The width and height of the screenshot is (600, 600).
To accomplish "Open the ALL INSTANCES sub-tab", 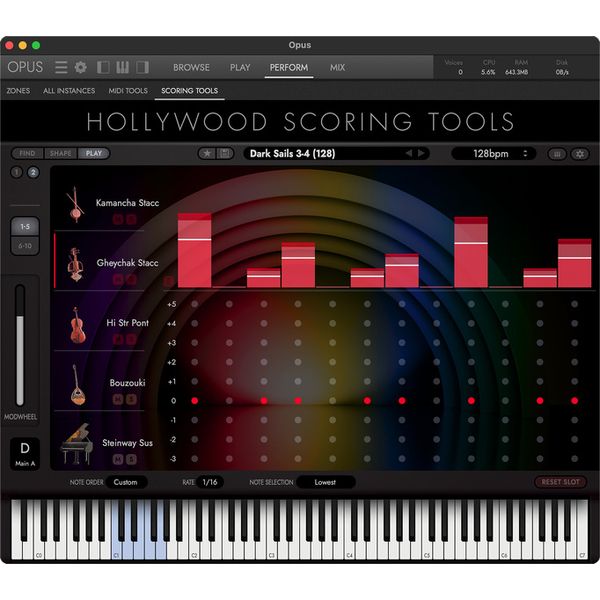I will 69,91.
